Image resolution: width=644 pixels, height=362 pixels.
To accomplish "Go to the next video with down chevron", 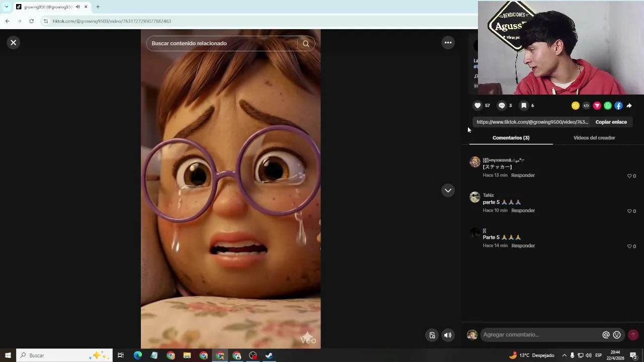I will 448,191.
